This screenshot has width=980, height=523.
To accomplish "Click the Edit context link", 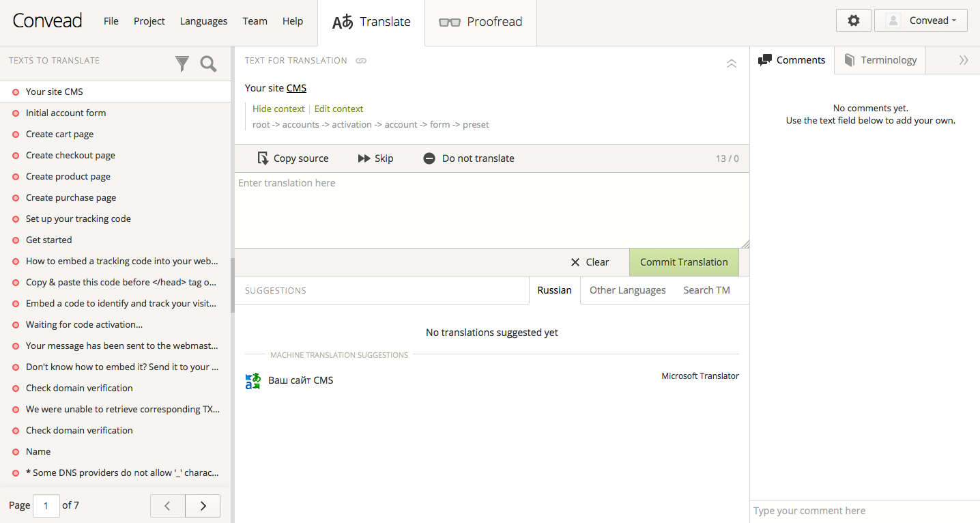I will tap(338, 109).
